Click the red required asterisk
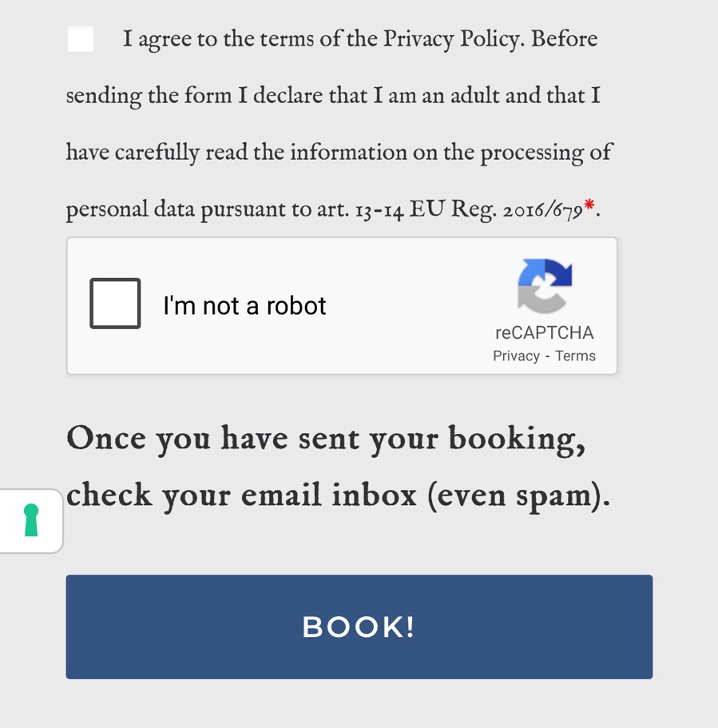The image size is (718, 728). [589, 204]
